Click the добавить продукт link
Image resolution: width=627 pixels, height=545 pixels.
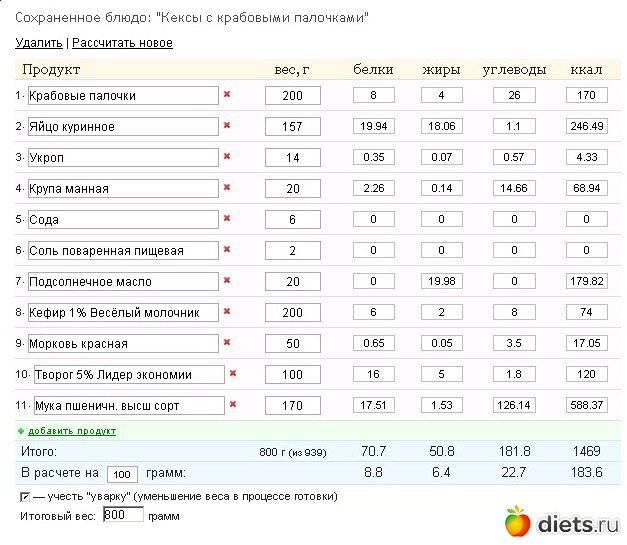point(72,431)
